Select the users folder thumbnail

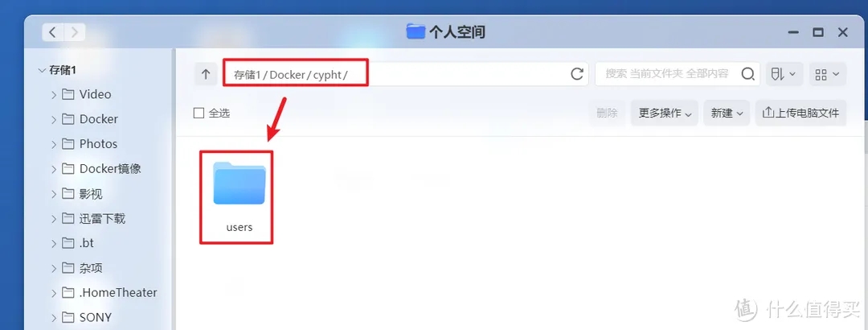pos(240,196)
